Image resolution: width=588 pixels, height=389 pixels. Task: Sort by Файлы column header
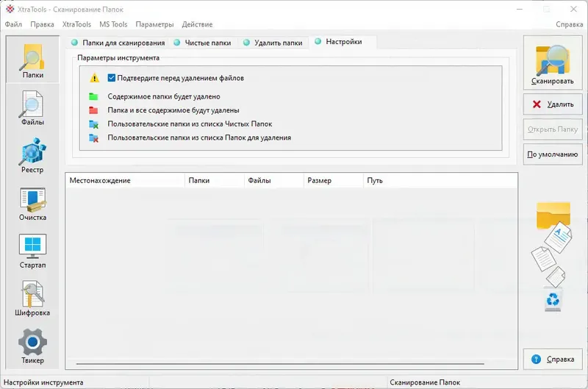click(x=273, y=180)
